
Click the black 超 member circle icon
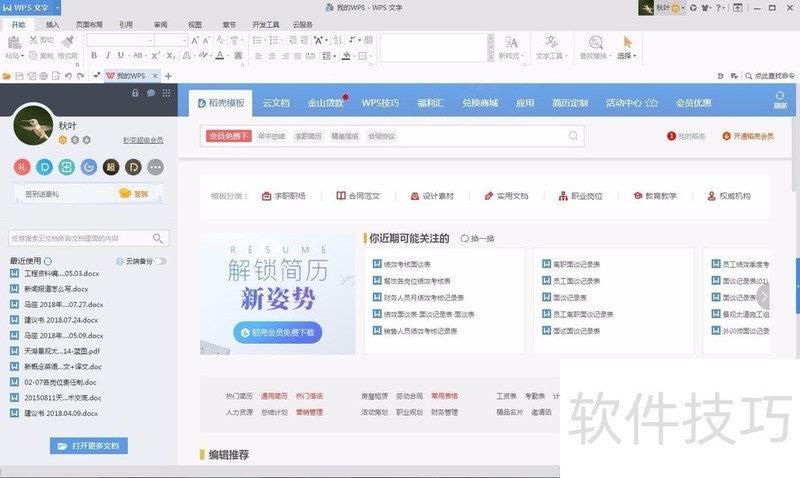point(111,167)
